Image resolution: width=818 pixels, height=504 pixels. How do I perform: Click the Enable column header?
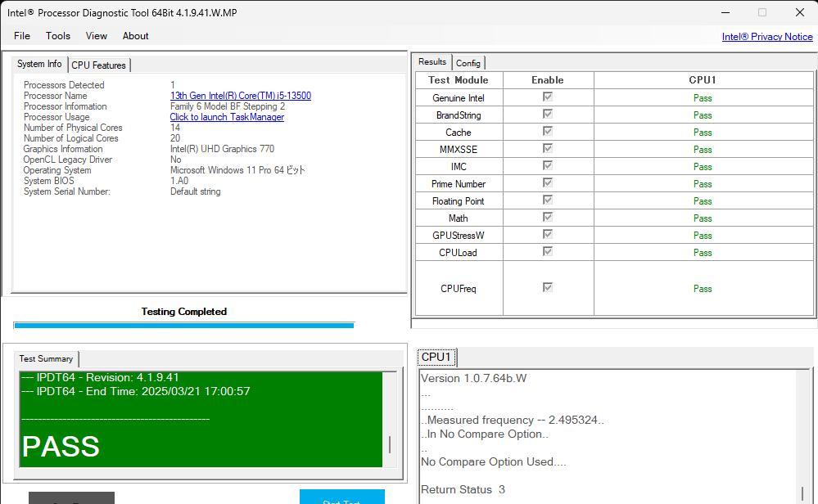pos(548,80)
